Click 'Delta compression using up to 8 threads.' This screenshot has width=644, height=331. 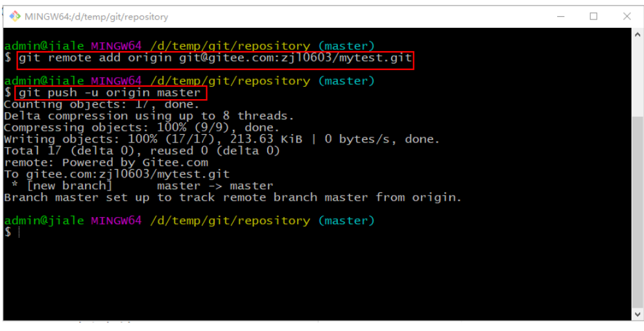pyautogui.click(x=149, y=116)
